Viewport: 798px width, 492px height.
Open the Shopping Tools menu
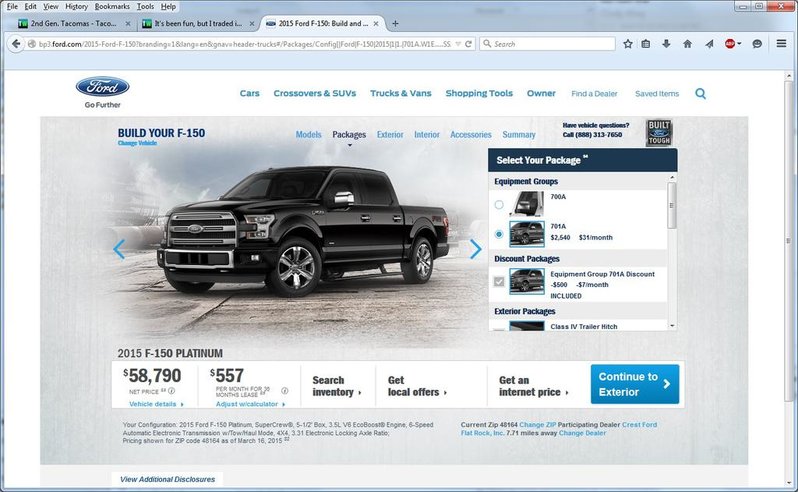479,94
